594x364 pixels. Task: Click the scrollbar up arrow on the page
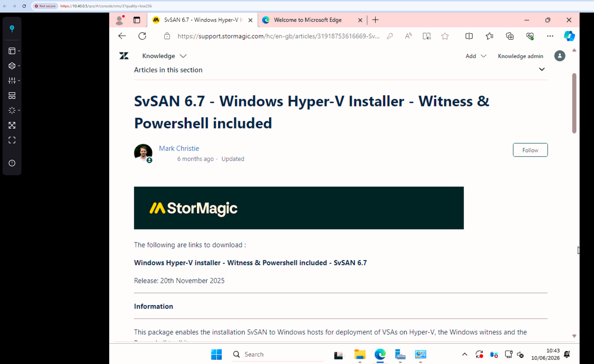click(x=574, y=50)
